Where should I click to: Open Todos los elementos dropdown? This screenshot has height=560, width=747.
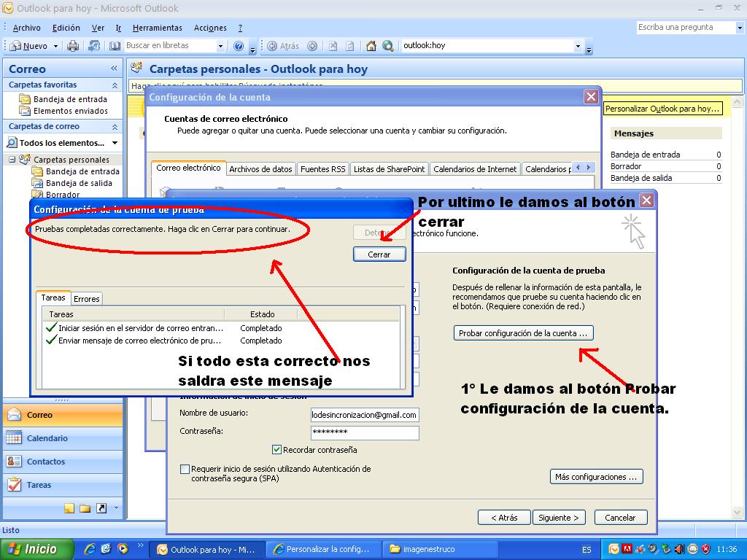pos(115,143)
